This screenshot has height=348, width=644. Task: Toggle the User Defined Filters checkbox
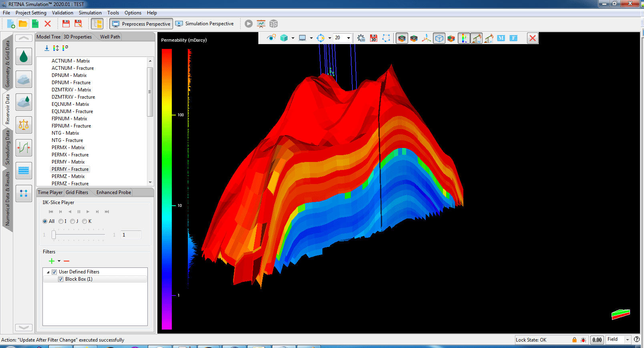pyautogui.click(x=54, y=272)
